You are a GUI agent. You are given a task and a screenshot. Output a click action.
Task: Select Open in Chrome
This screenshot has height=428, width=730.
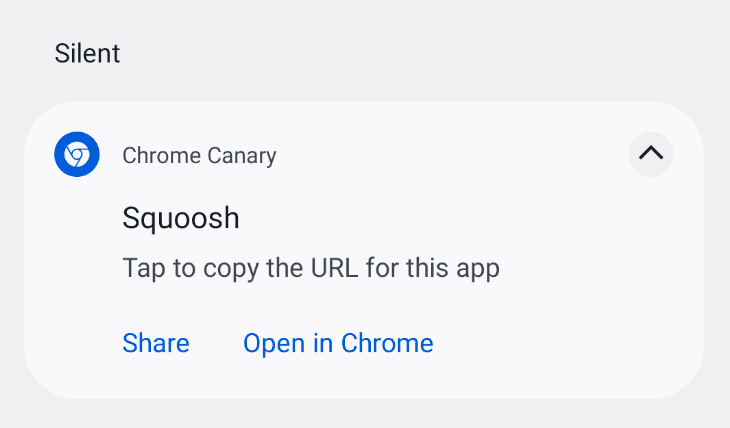coord(338,343)
